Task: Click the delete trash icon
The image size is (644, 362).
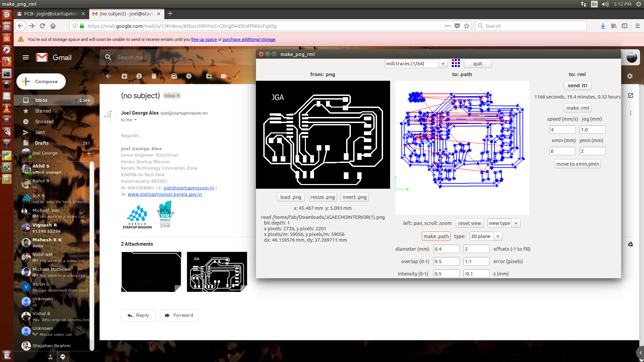Action: point(154,76)
